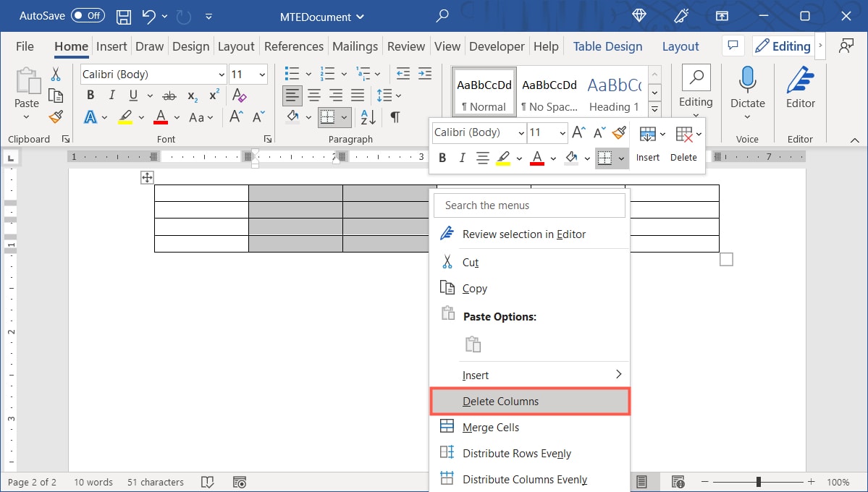Select the Format Painter
868x492 pixels.
pyautogui.click(x=56, y=116)
